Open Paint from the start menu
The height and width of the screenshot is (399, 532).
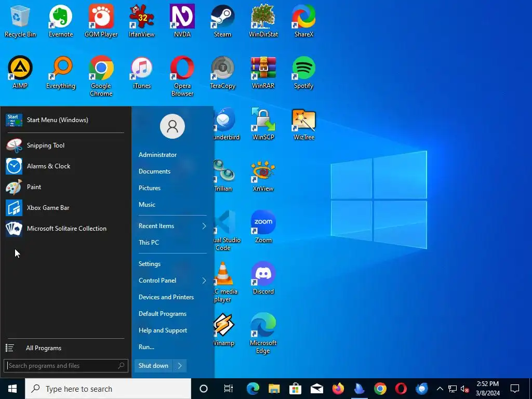[66, 187]
